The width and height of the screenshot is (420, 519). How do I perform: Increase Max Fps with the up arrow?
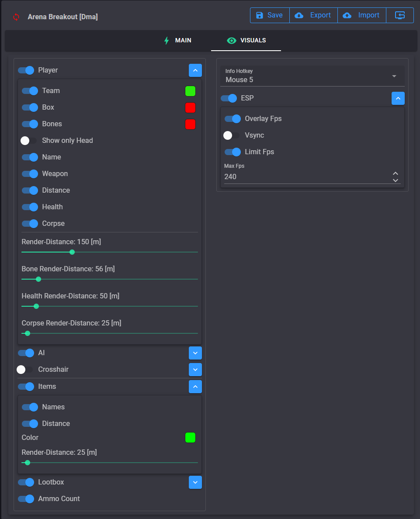tap(396, 173)
